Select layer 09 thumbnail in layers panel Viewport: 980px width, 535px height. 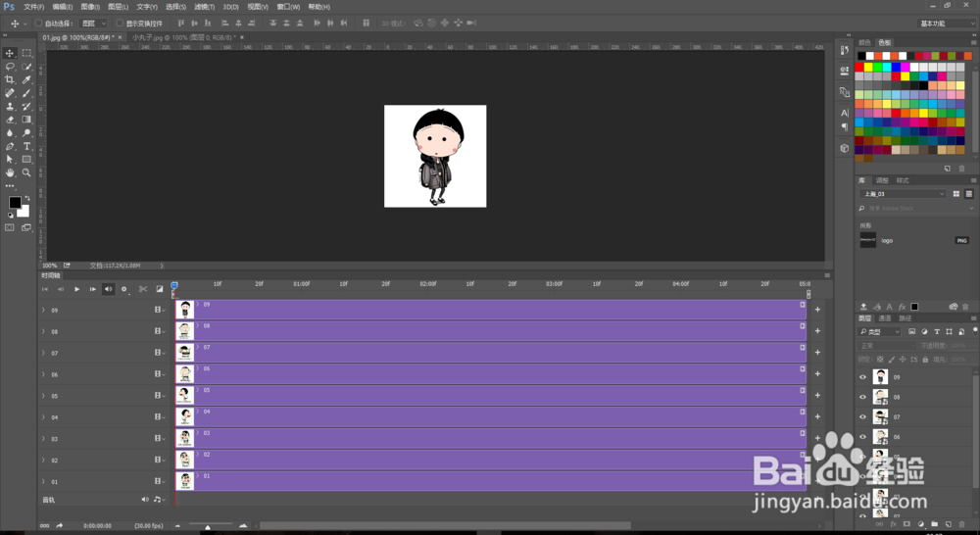point(881,377)
